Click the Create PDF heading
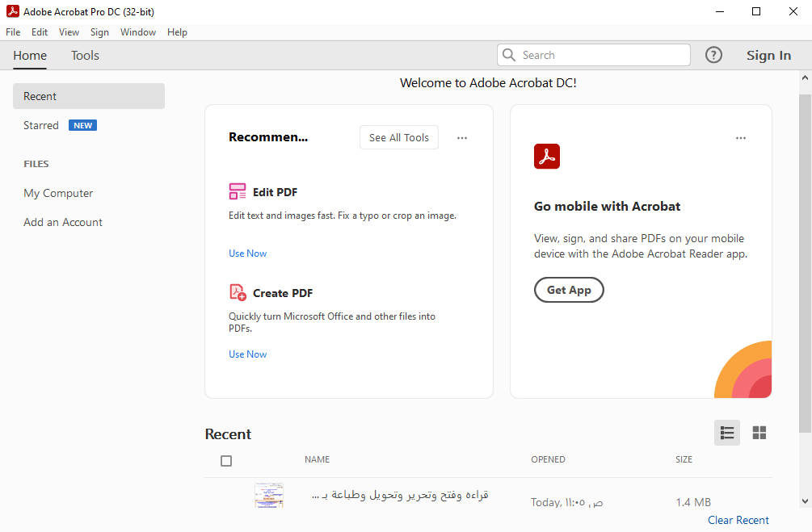The height and width of the screenshot is (532, 812). tap(283, 293)
